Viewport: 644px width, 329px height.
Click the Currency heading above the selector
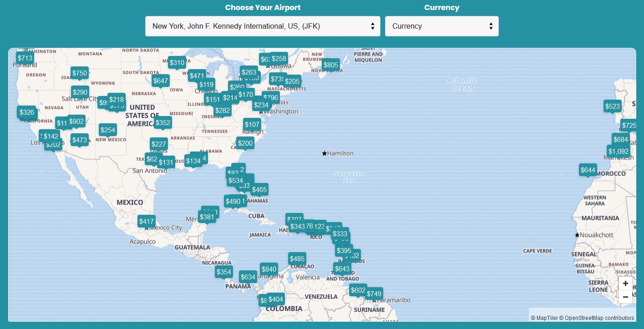[x=441, y=7]
